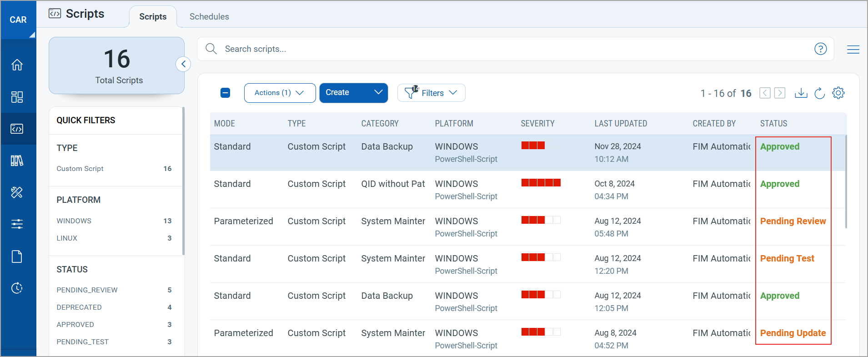The width and height of the screenshot is (868, 357).
Task: Sort by TYPE column header
Action: [x=296, y=124]
